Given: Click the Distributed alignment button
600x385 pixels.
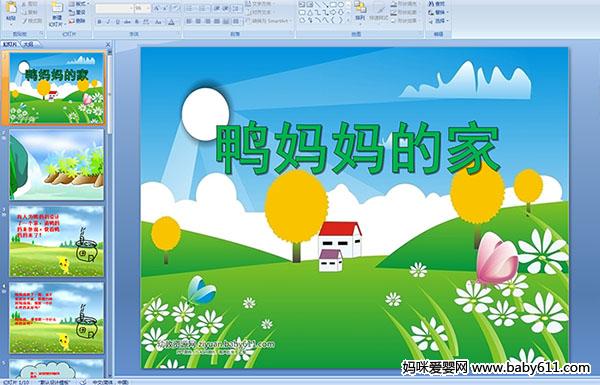Looking at the screenshot, I should click(226, 21).
